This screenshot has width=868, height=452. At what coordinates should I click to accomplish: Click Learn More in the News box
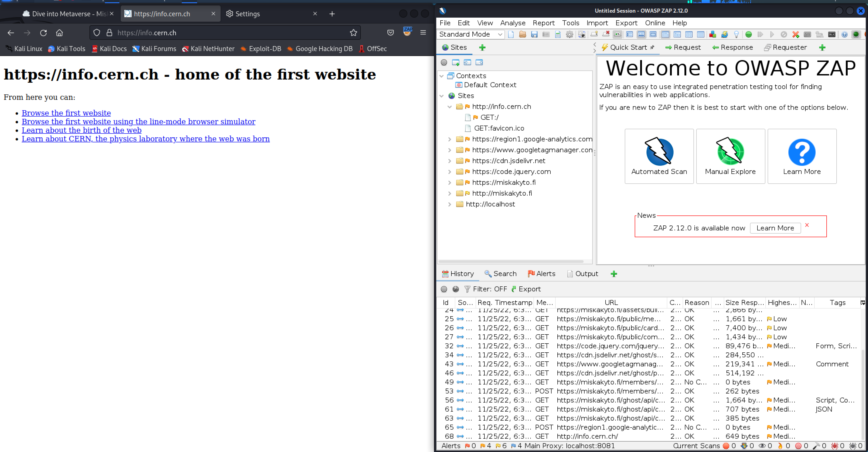click(775, 228)
